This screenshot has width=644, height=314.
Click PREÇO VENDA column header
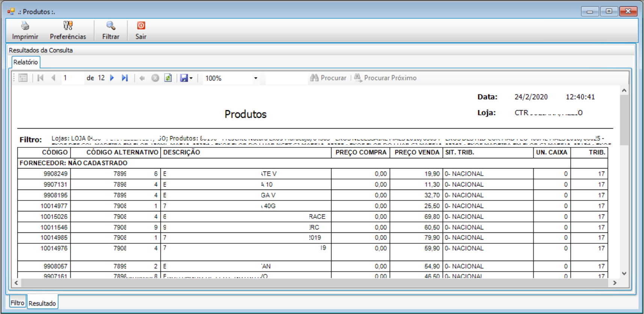[416, 152]
